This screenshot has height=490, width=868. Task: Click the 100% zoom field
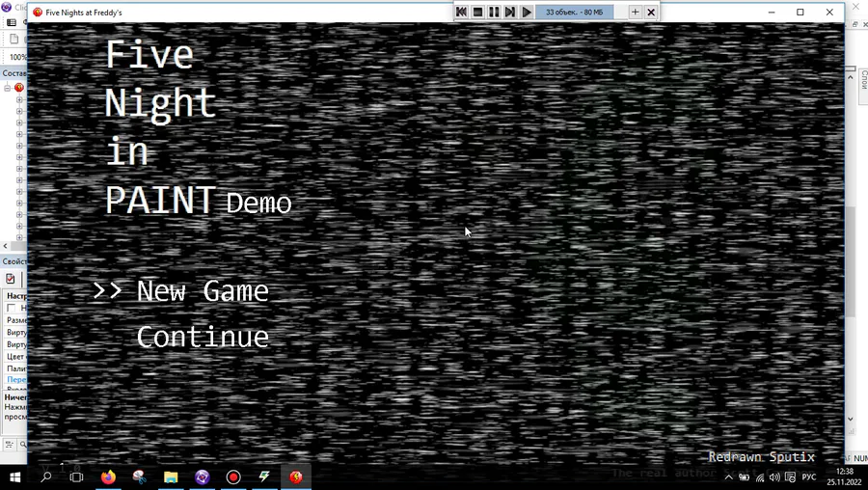pos(17,57)
